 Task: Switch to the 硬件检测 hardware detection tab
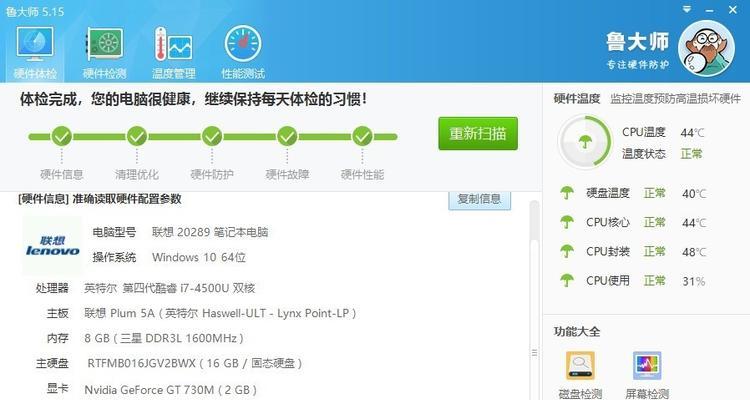pyautogui.click(x=104, y=52)
